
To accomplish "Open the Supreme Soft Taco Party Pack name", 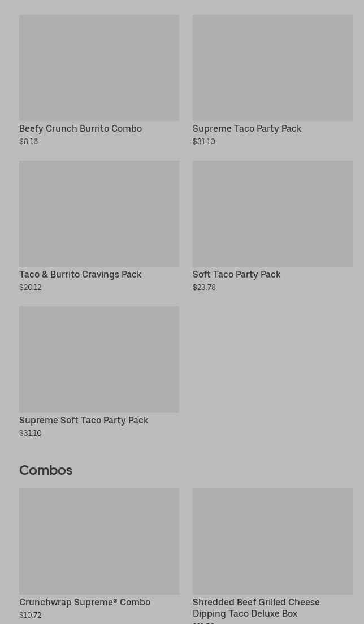I will 84,421.
